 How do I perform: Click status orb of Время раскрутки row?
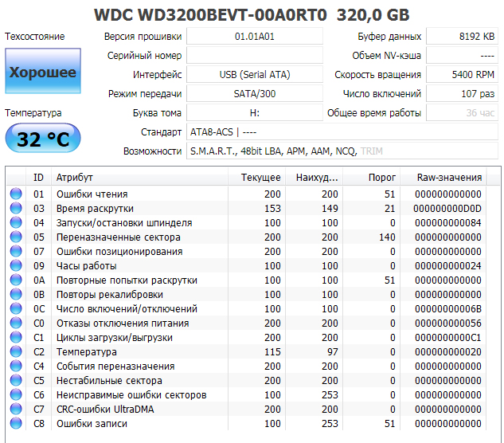(16, 208)
